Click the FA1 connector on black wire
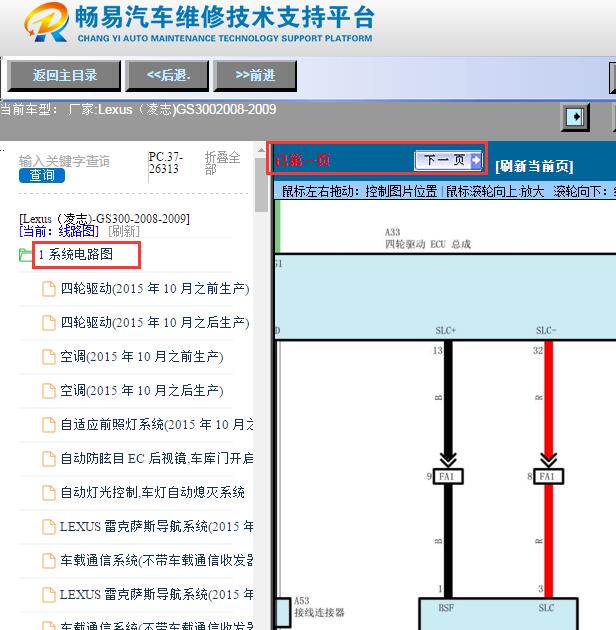Image resolution: width=616 pixels, height=630 pixels. 448,477
